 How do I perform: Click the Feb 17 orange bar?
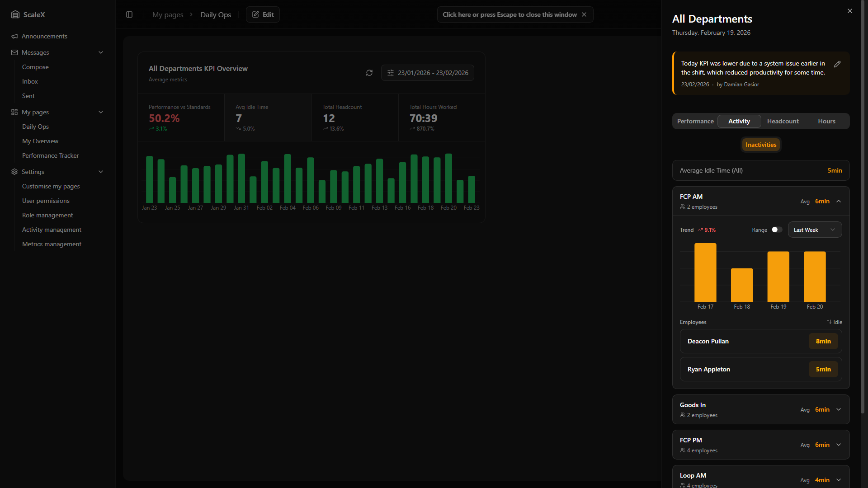[x=705, y=272]
